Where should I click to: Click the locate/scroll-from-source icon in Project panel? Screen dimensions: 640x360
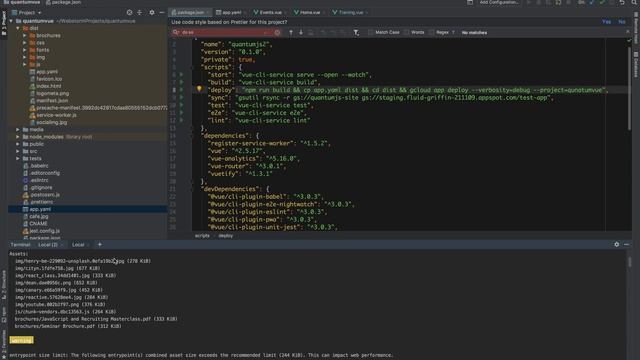(129, 13)
